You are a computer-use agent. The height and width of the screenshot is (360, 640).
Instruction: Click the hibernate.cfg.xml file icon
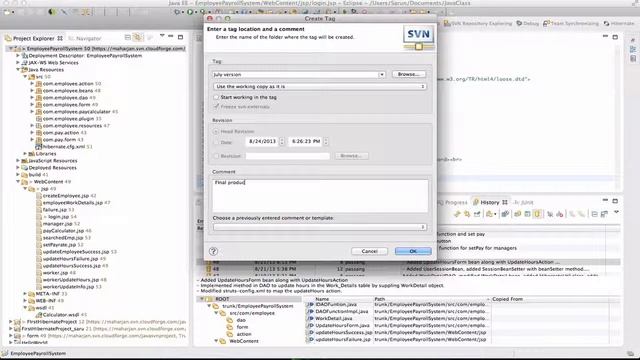click(38, 147)
